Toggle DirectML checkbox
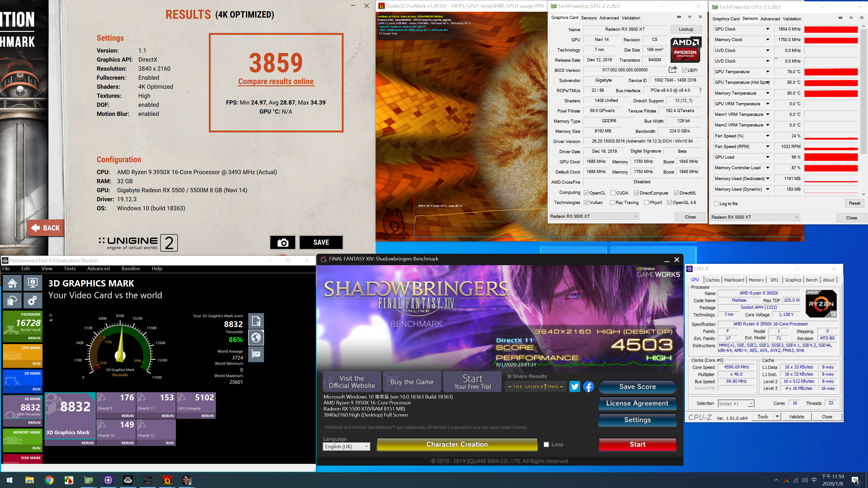This screenshot has width=868, height=488. click(676, 193)
